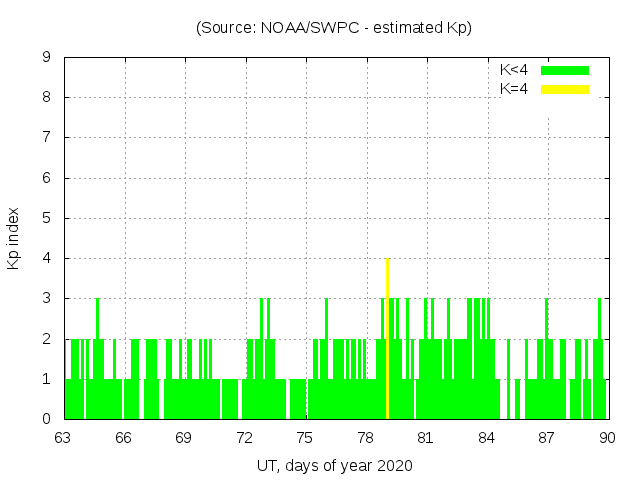Image resolution: width=640 pixels, height=480 pixels.
Task: Click x-axis tick label 75
Action: coord(305,438)
